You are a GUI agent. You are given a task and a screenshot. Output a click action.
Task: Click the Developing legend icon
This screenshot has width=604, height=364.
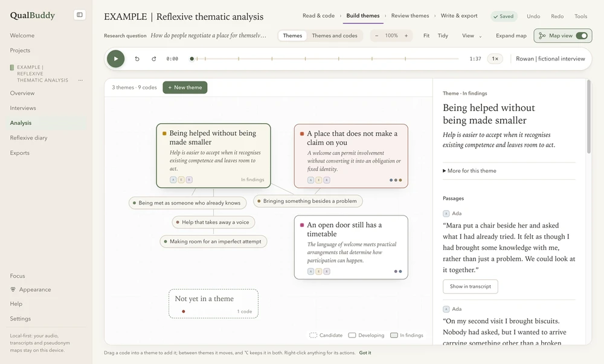tap(352, 336)
